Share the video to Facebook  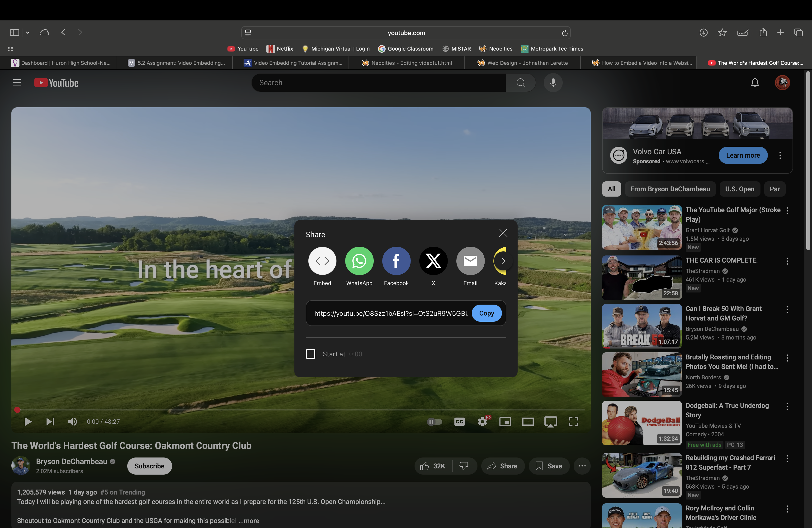(396, 261)
